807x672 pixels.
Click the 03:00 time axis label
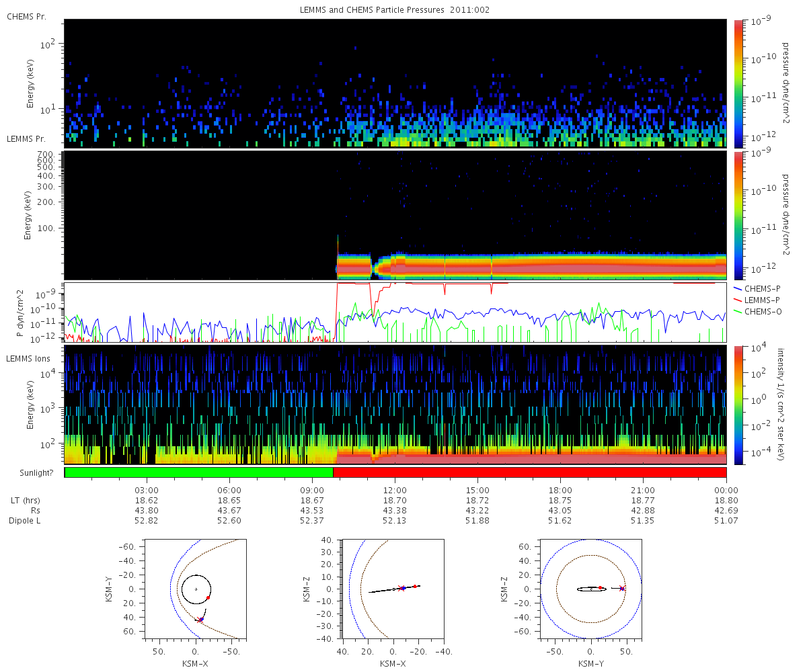click(x=147, y=490)
